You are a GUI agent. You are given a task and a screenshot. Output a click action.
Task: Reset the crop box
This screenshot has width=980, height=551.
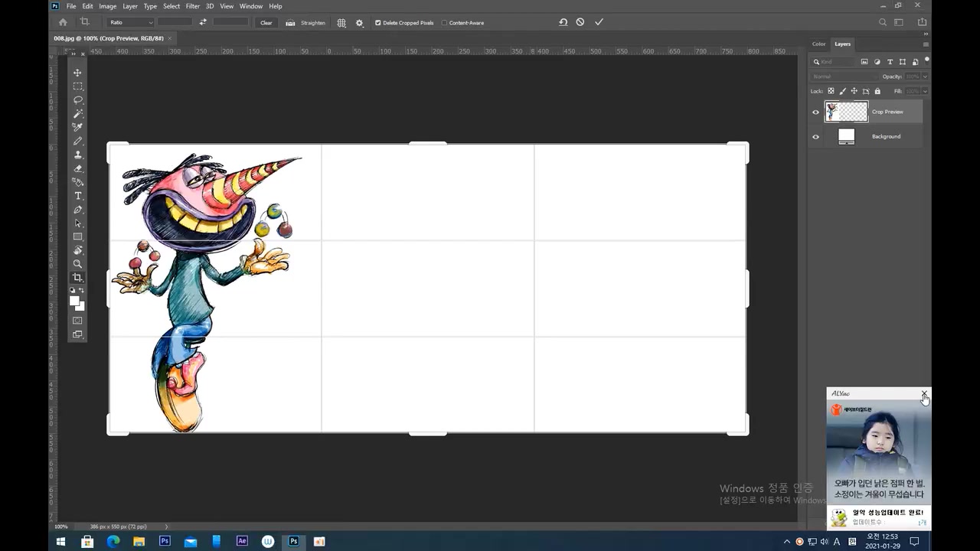pos(563,22)
